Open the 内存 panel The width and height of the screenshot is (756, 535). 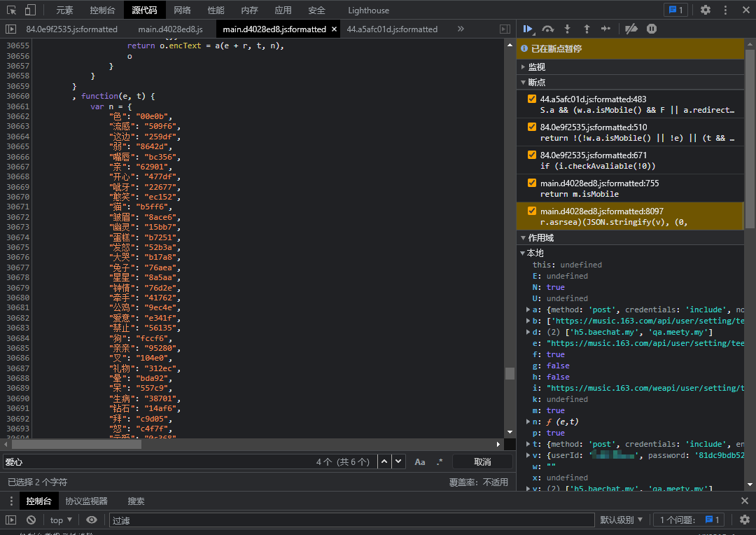coord(249,10)
